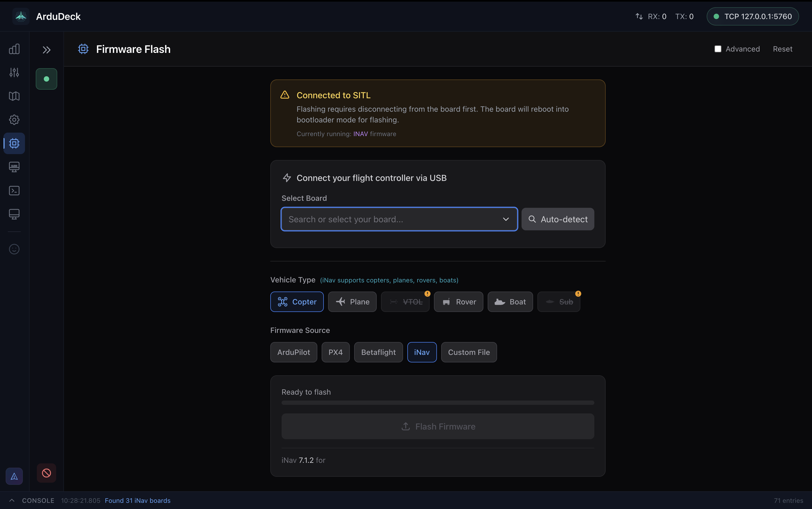Screen dimensions: 812x509
Task: Enable the Advanced checkbox
Action: (718, 49)
